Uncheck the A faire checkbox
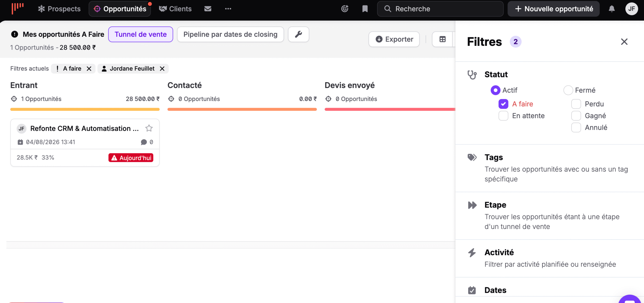This screenshot has height=303, width=644. pos(503,104)
